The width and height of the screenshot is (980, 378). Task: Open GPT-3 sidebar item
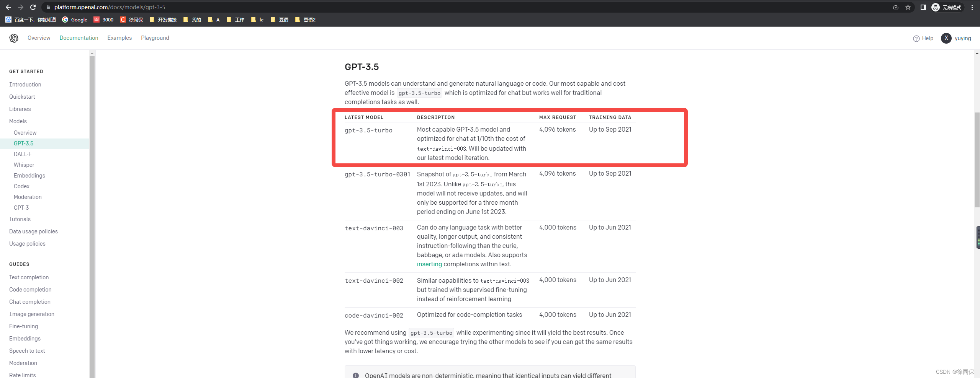tap(21, 208)
